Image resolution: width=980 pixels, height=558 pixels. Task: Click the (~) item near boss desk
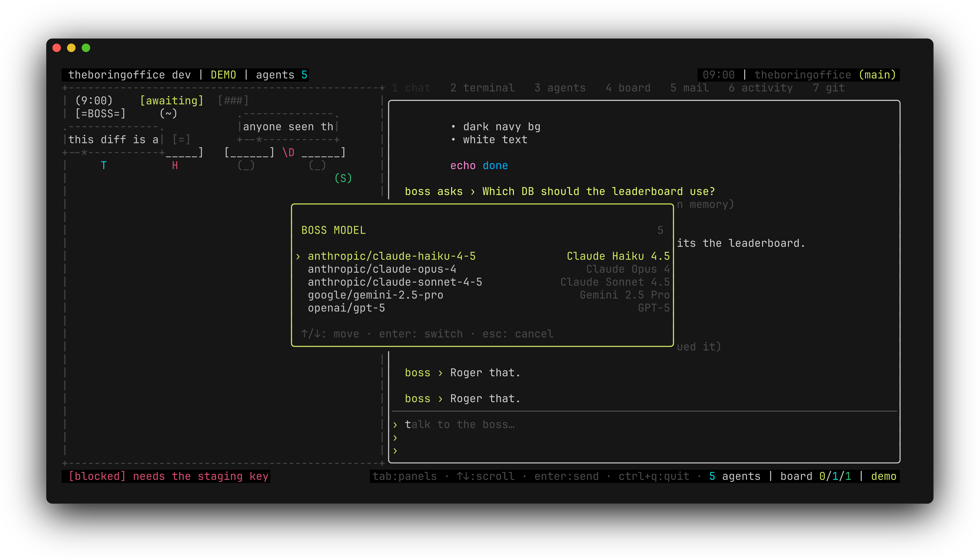168,114
